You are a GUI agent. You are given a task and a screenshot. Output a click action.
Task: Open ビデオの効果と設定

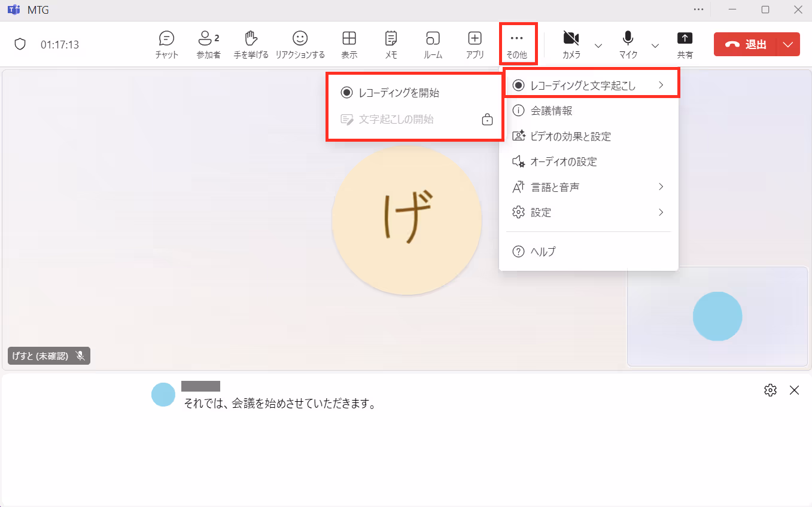click(589, 136)
